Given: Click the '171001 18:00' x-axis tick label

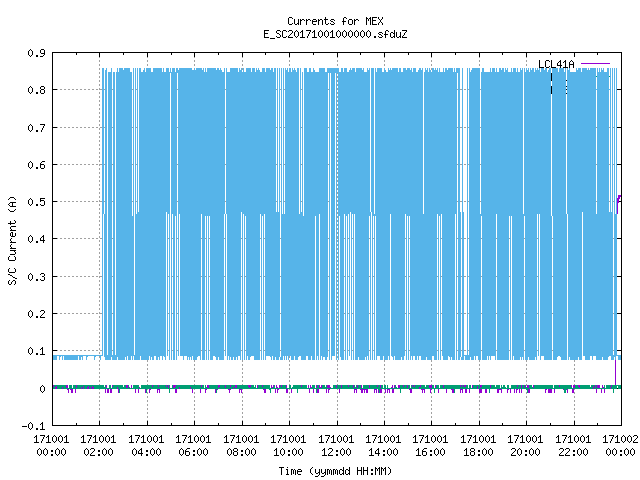Looking at the screenshot, I should click(478, 446).
